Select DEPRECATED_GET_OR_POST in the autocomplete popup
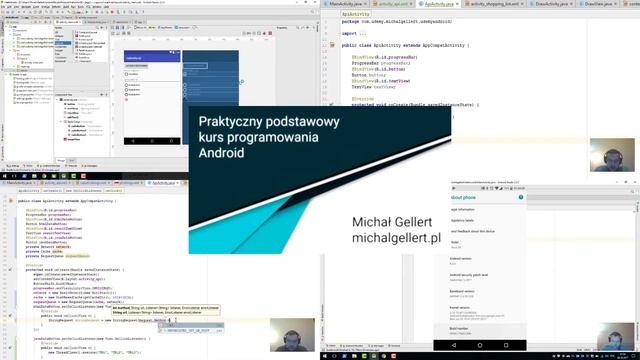 [191, 330]
